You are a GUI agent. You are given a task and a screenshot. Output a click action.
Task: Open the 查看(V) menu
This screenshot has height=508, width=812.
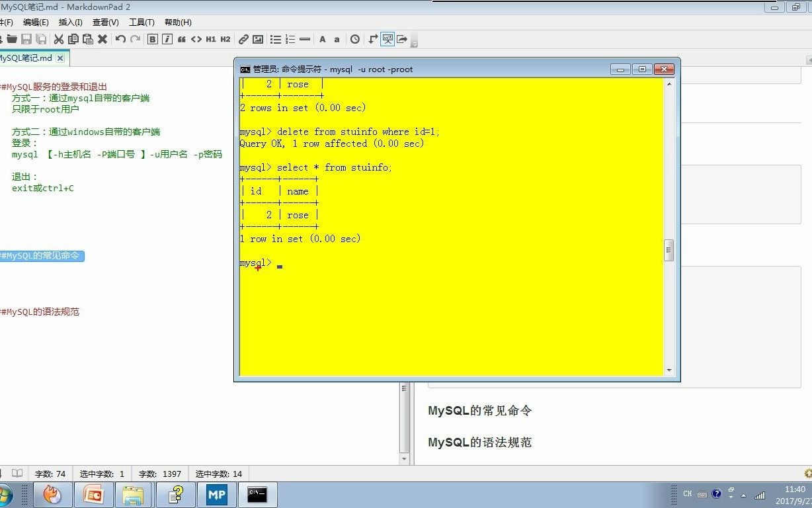pos(106,22)
